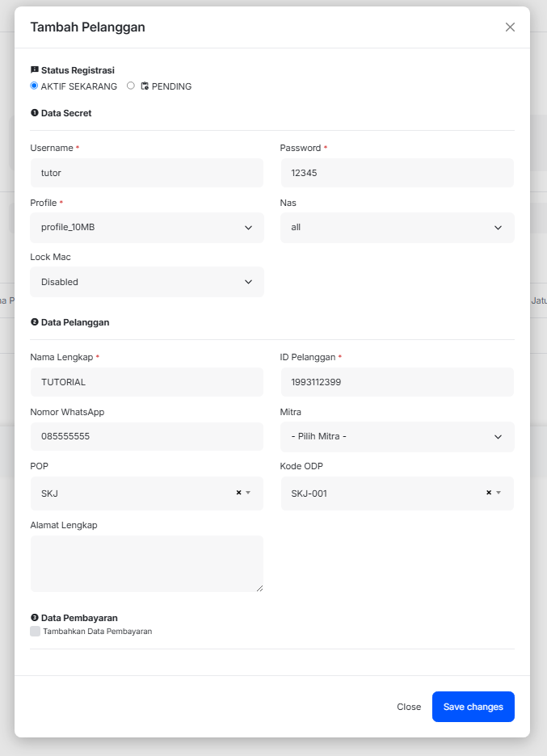Click the Tambah Pelanggan title

click(88, 27)
